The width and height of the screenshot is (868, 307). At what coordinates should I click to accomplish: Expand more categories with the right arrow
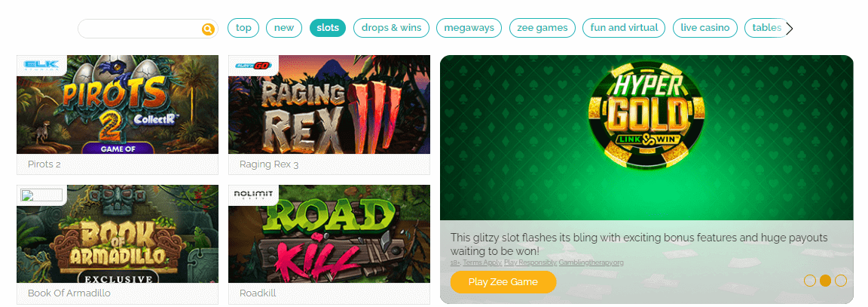(x=790, y=28)
